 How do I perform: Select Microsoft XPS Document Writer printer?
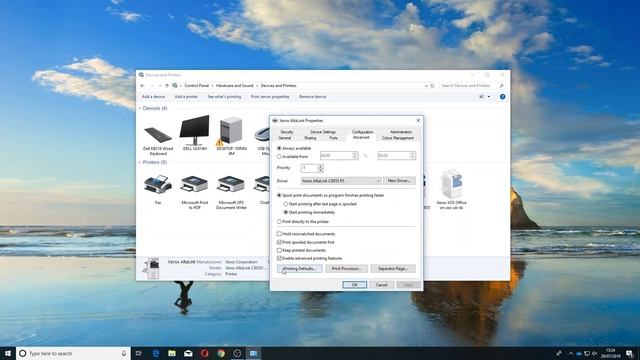click(231, 184)
